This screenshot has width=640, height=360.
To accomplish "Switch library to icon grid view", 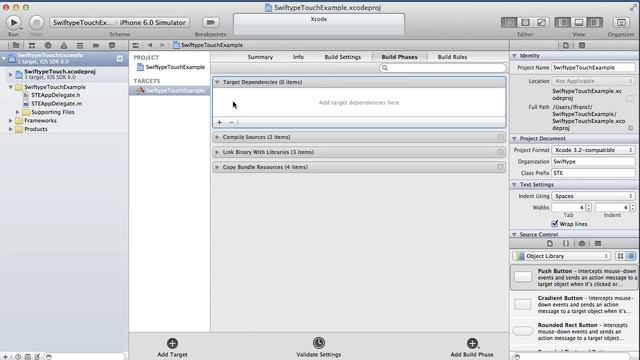I will (x=620, y=256).
